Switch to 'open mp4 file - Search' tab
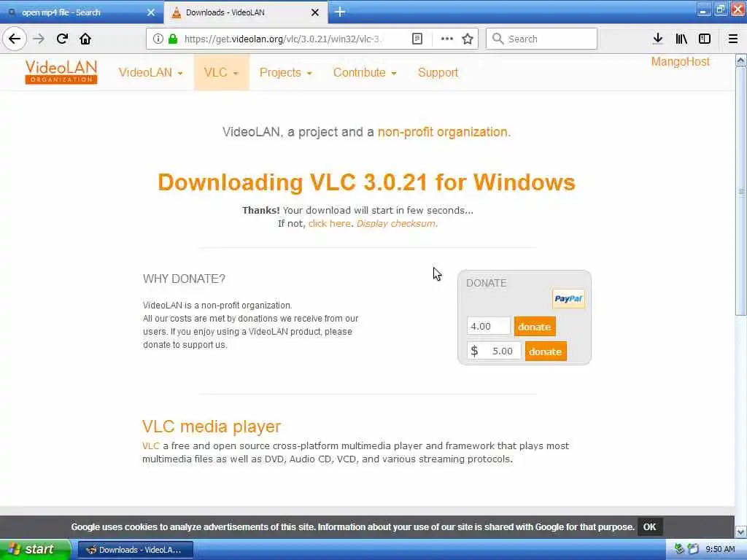This screenshot has width=747, height=560. pos(81,12)
